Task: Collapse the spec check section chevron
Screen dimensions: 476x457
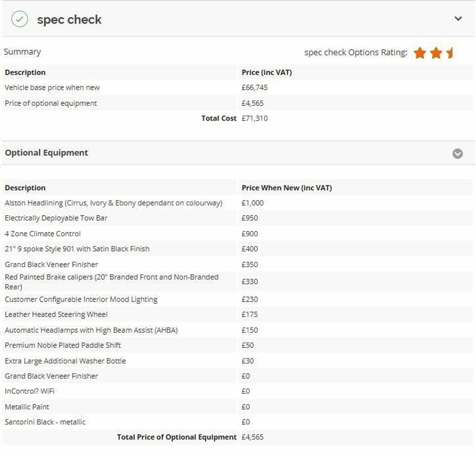Action: coord(458,18)
